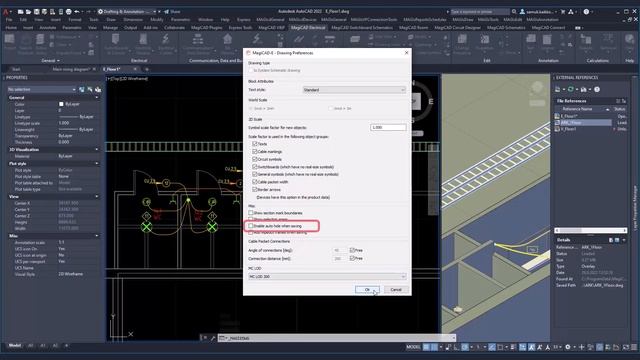Toggle Free checkbox for Connection distance

[x=352, y=258]
